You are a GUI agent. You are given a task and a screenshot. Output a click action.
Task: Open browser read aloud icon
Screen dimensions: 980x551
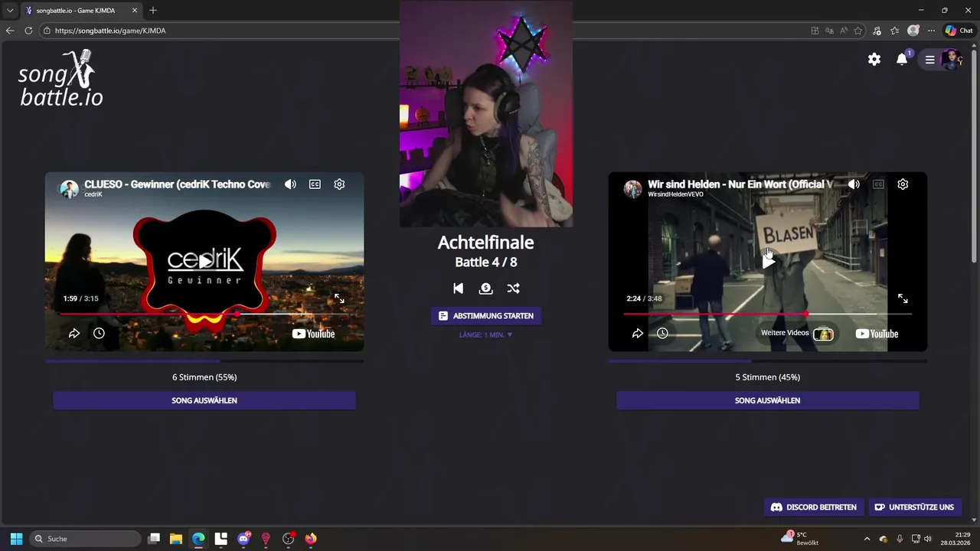click(x=844, y=31)
